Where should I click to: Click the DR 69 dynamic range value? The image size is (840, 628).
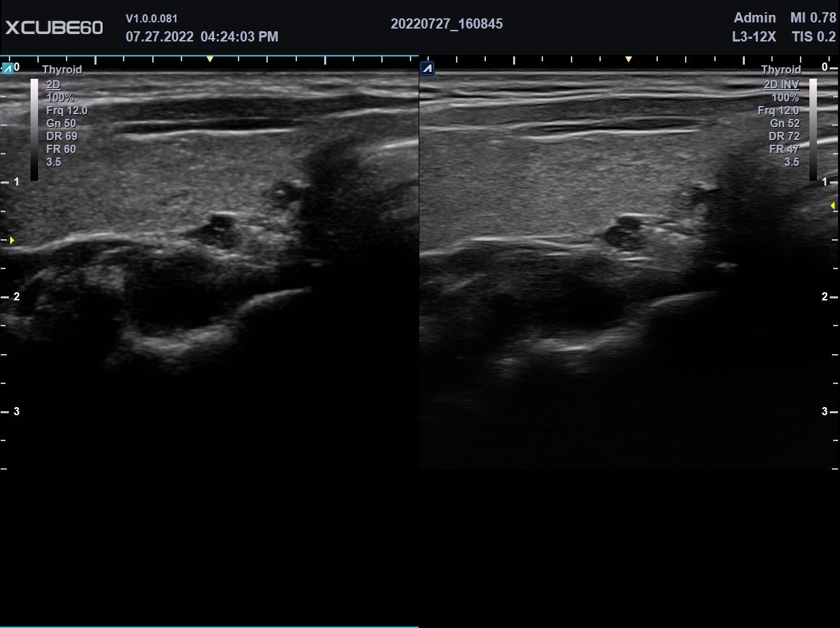[61, 137]
